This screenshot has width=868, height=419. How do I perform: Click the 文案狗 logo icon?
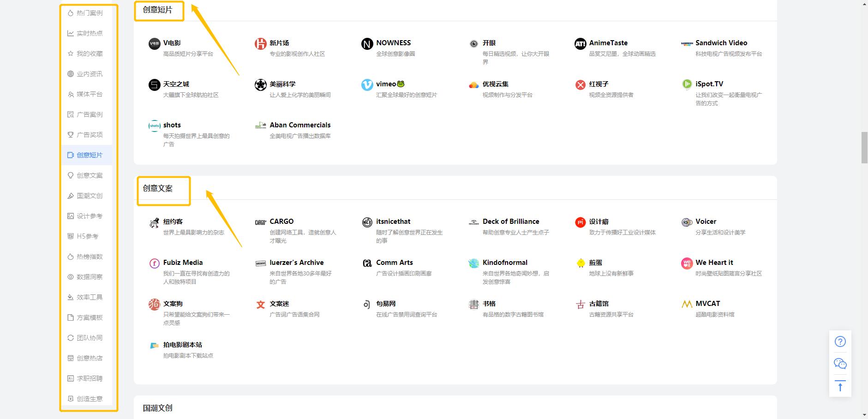click(x=154, y=304)
